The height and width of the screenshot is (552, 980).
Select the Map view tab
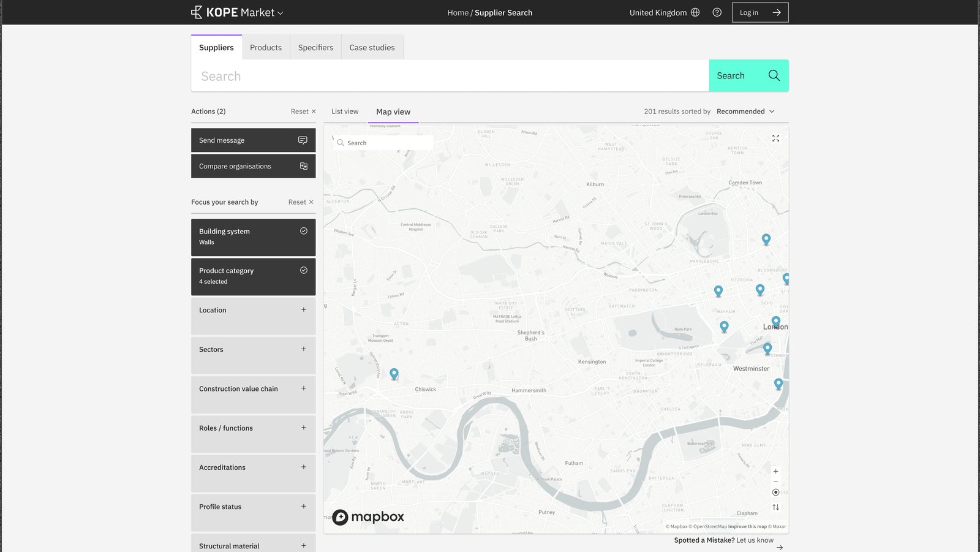click(393, 112)
